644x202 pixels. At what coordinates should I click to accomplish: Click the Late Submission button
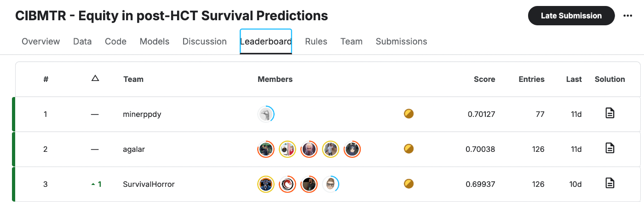pos(571,16)
